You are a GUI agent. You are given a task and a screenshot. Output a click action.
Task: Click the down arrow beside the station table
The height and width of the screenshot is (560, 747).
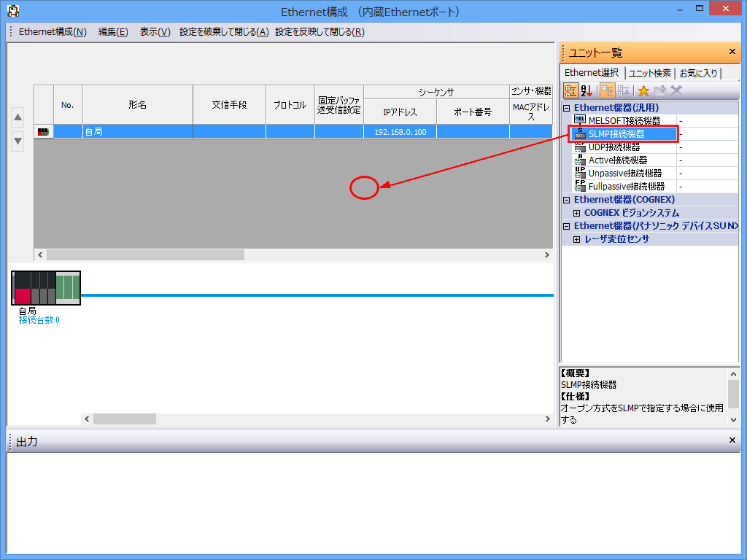[x=17, y=141]
